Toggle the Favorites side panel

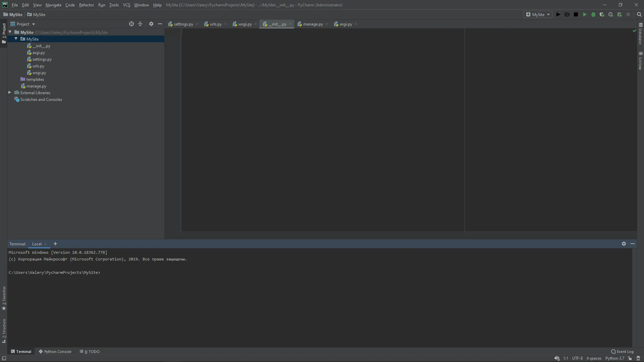[x=4, y=298]
